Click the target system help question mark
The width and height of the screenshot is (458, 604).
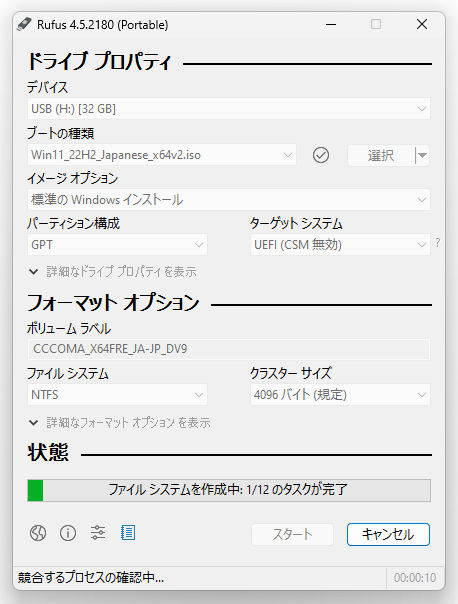[x=438, y=243]
